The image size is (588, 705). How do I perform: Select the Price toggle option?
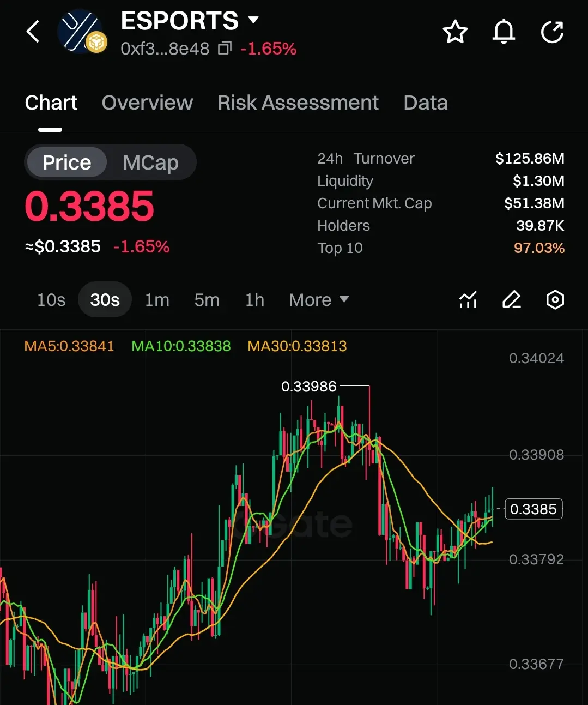pos(66,162)
